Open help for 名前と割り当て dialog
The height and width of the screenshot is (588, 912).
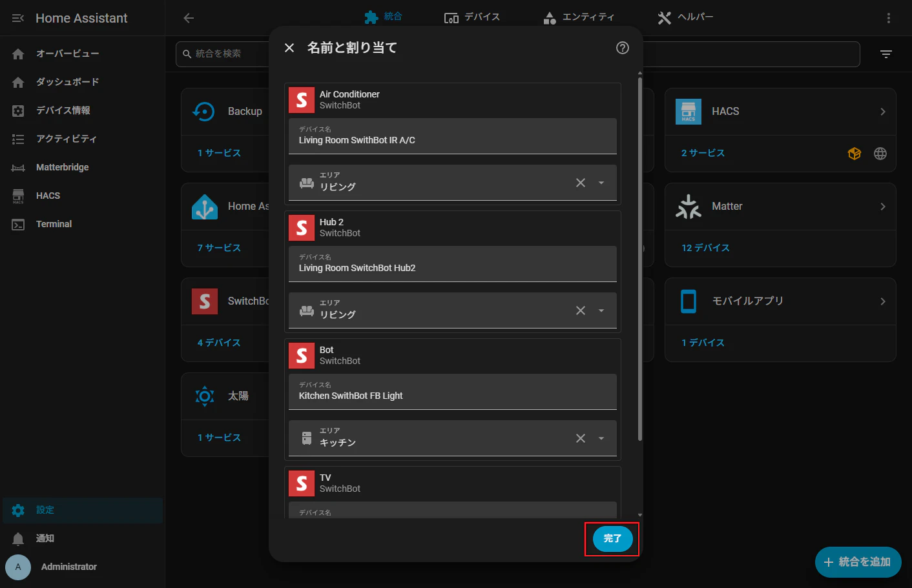click(623, 48)
